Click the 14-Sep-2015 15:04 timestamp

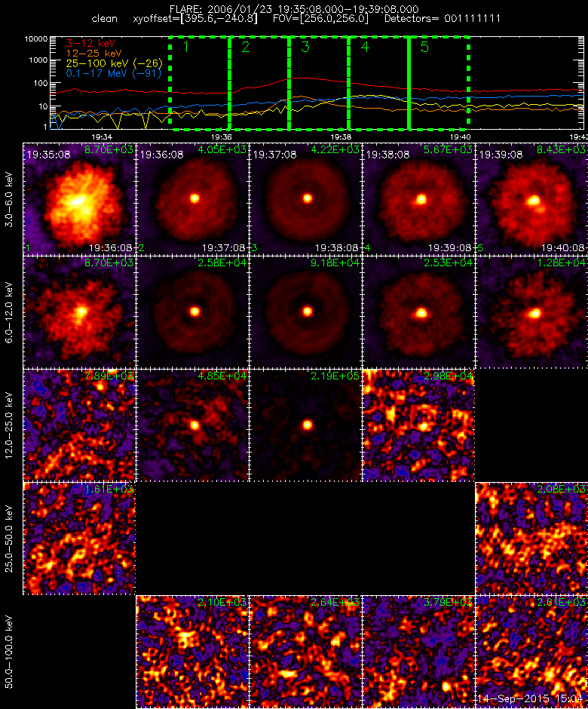point(530,699)
